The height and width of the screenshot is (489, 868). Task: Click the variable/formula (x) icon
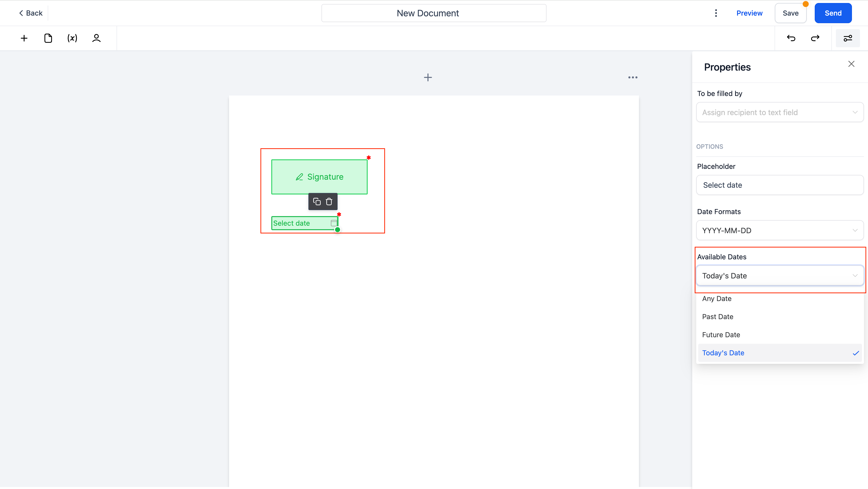coord(72,38)
